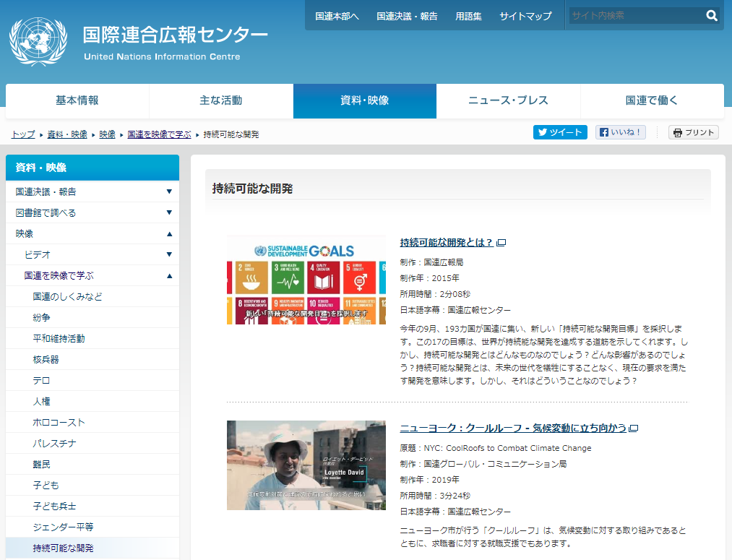Select パレスチナ in the sidebar
732x560 pixels.
pyautogui.click(x=92, y=444)
